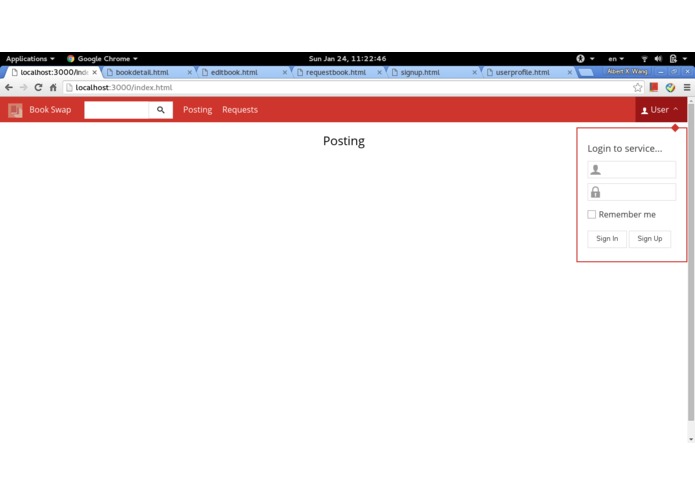
Task: Click the Book Swap logo icon
Action: point(15,110)
